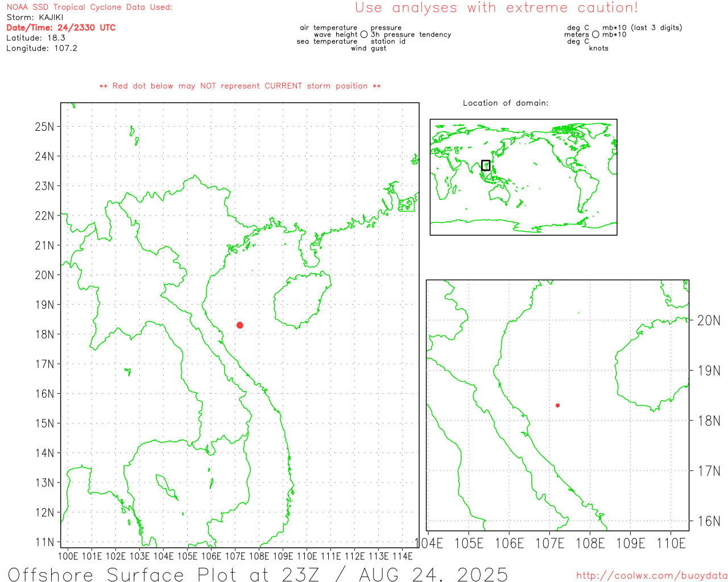Click 'NOAA SSD Tropical Cyclone Data Used:' header
Image resolution: width=728 pixels, height=582 pixels.
89,7
